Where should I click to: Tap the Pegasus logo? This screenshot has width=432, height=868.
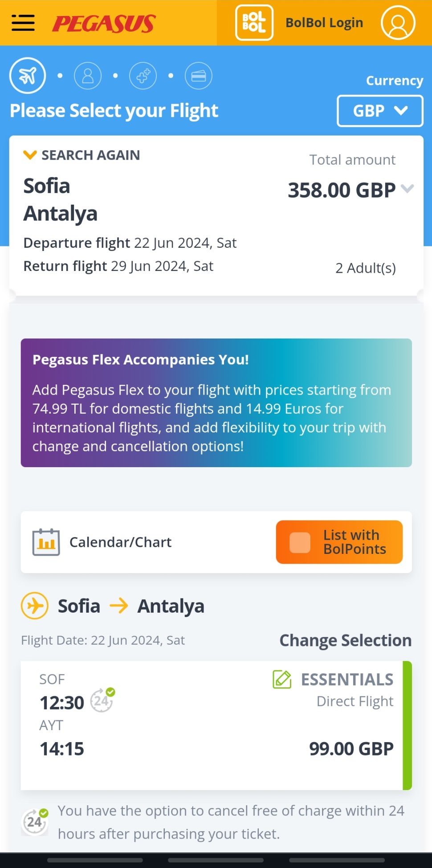(104, 24)
